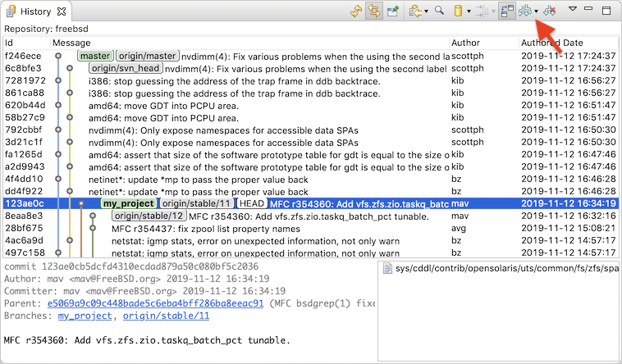Select commit 3d21c1f
The width and height of the screenshot is (622, 364).
click(x=310, y=142)
